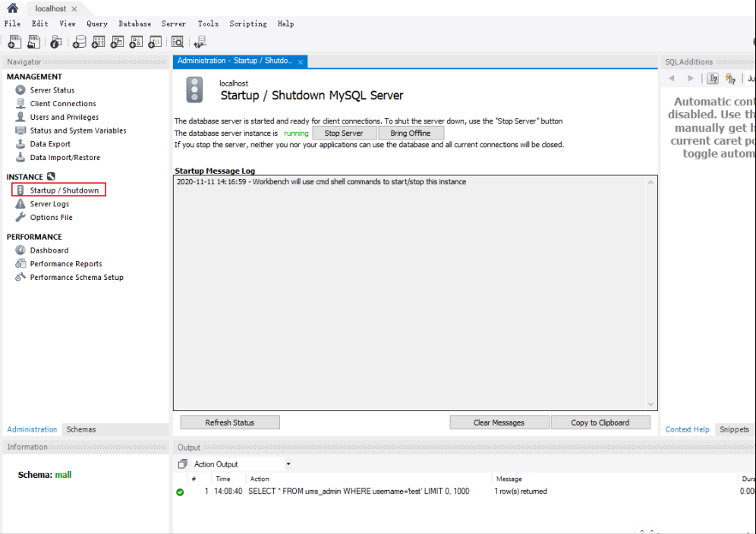Click the Refresh Status button
756x534 pixels.
click(x=229, y=422)
